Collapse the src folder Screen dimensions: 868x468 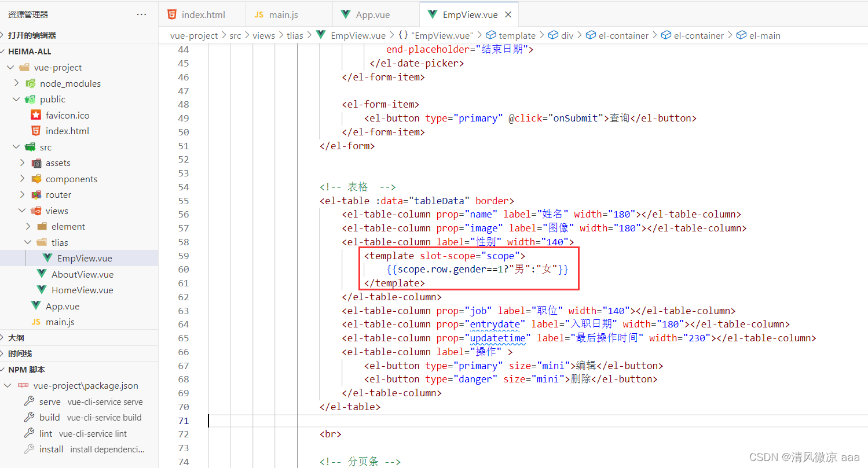(16, 147)
